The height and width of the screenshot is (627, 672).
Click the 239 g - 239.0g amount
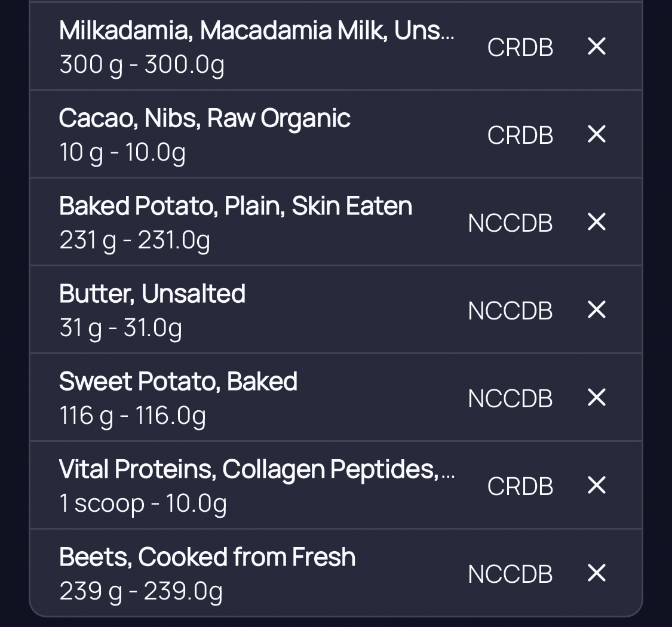tap(141, 591)
